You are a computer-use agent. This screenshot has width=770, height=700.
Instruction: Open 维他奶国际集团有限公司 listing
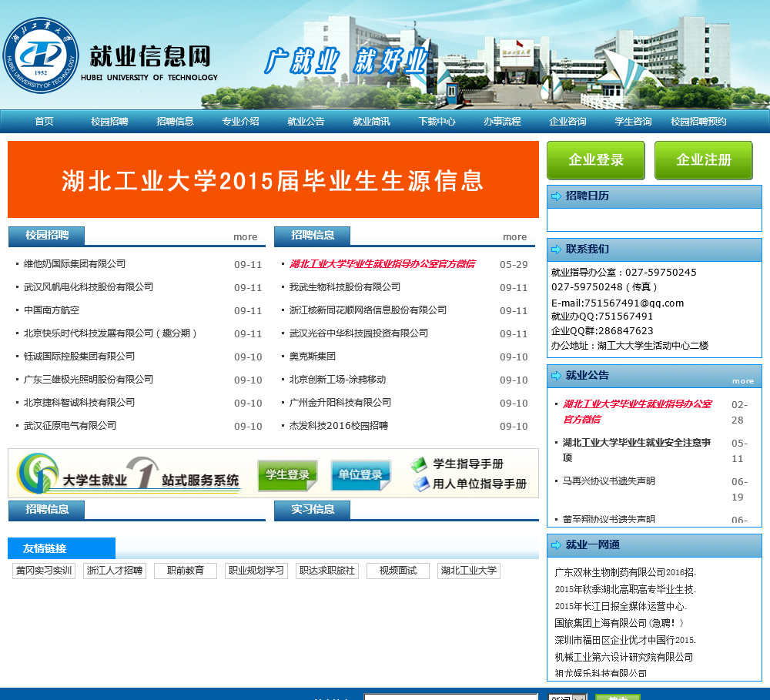coord(75,264)
